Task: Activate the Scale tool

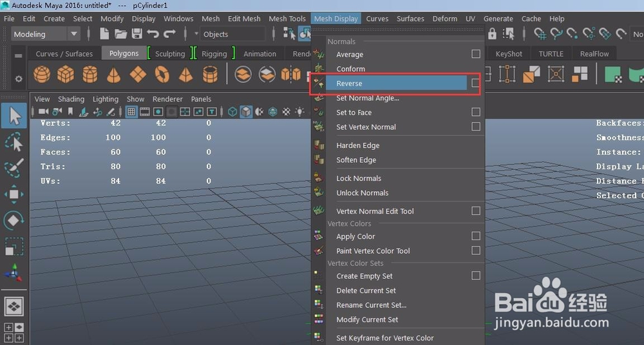Action: pyautogui.click(x=14, y=247)
